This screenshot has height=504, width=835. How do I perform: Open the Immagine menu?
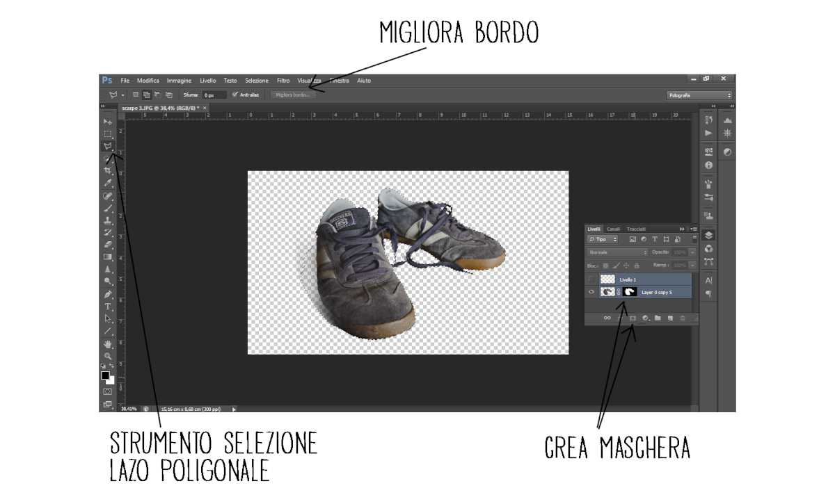(179, 81)
